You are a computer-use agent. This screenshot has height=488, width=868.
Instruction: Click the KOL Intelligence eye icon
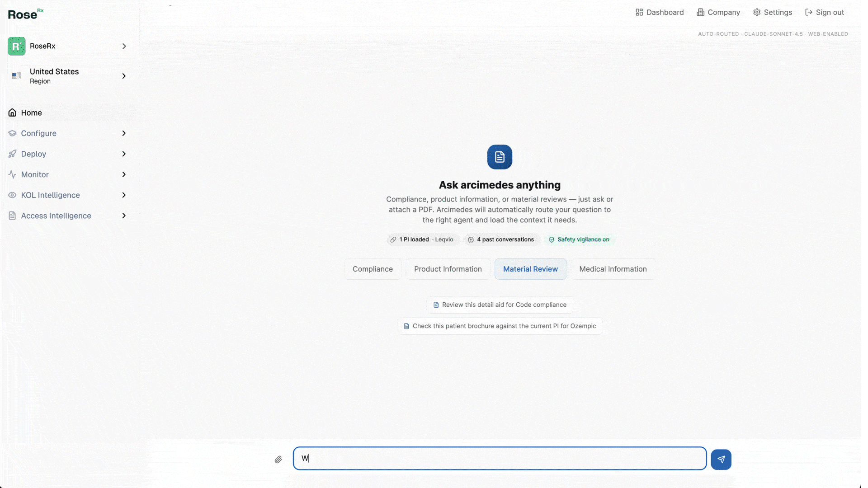click(12, 195)
